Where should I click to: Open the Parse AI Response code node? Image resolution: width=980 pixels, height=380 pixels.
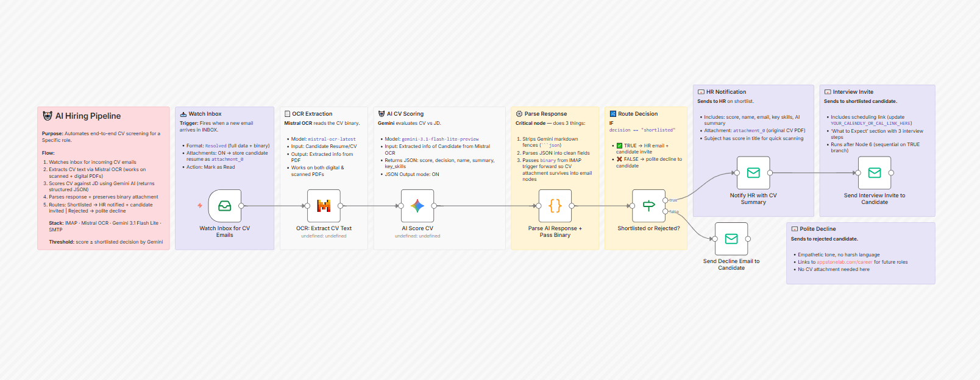point(555,206)
